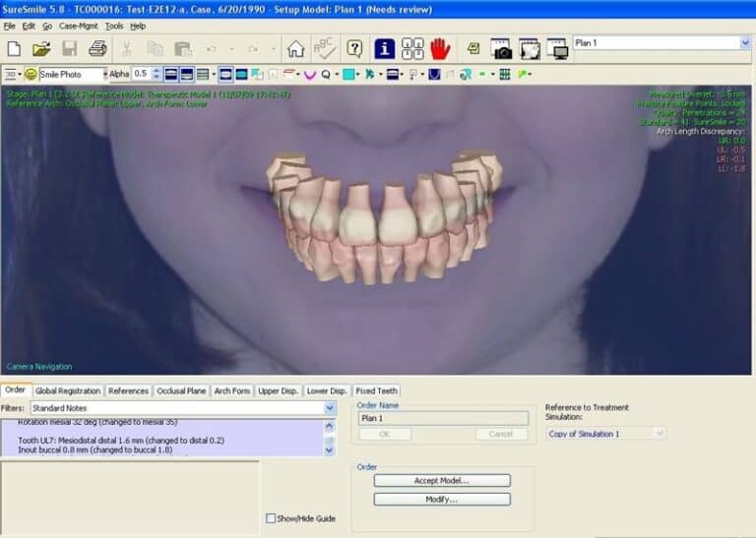Open the Smile Photo dropdown
Screen dimensions: 756x538
(104, 74)
